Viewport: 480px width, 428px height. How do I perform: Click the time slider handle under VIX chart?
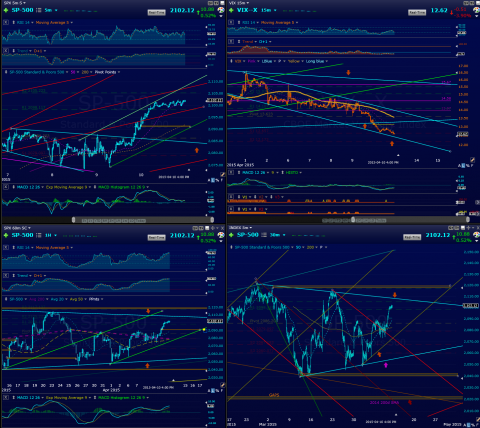pos(353,220)
